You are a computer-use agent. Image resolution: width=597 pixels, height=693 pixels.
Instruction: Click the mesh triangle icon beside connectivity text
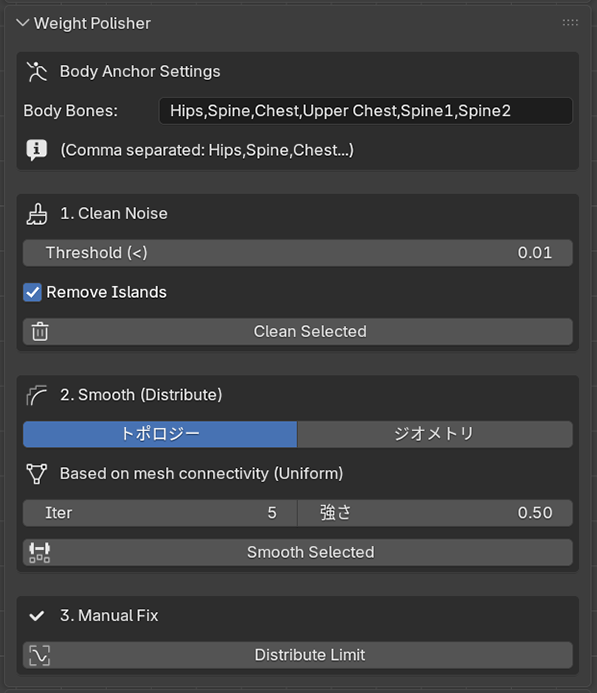tap(37, 474)
